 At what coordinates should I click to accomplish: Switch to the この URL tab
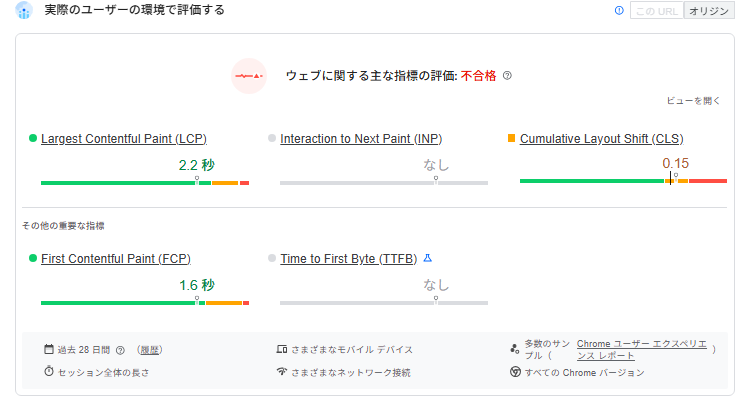click(657, 10)
